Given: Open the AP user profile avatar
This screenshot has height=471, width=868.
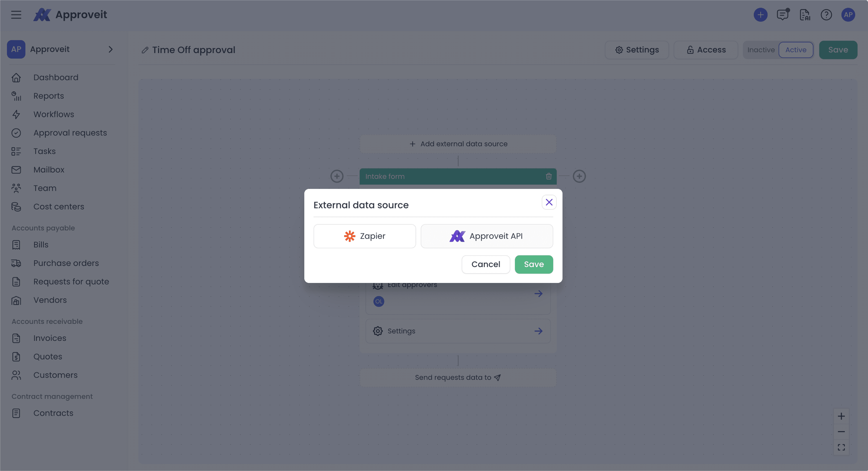Looking at the screenshot, I should [848, 15].
